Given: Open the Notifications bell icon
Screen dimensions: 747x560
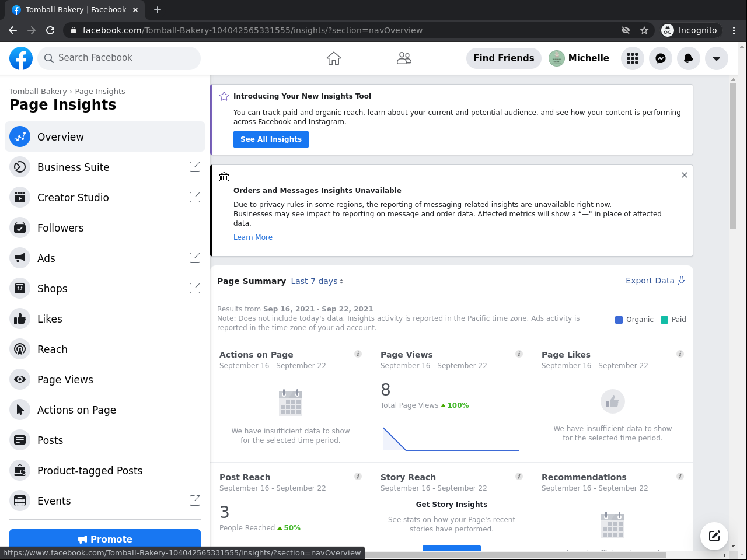Looking at the screenshot, I should (689, 58).
